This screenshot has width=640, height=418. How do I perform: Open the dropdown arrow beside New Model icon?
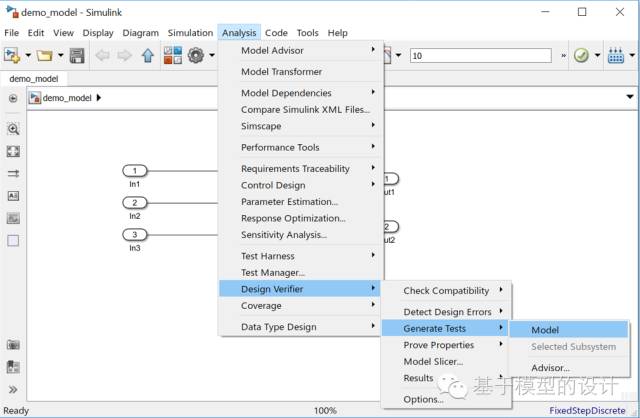pos(28,56)
